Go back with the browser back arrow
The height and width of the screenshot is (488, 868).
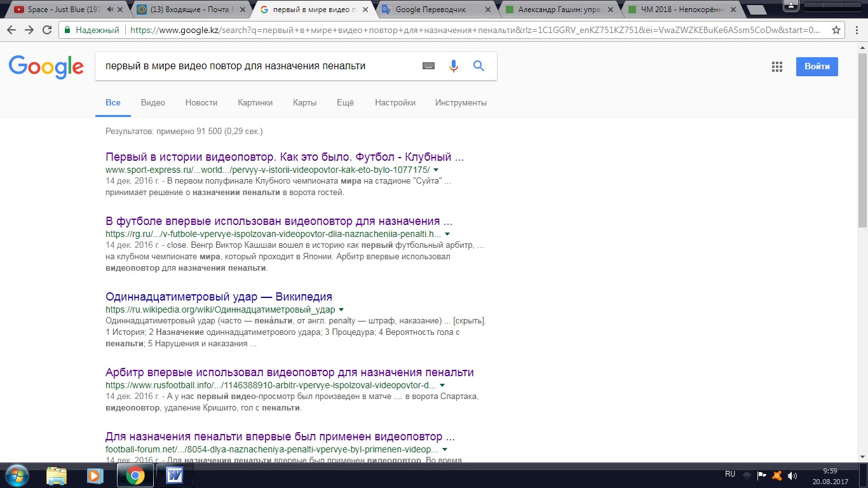[x=11, y=30]
